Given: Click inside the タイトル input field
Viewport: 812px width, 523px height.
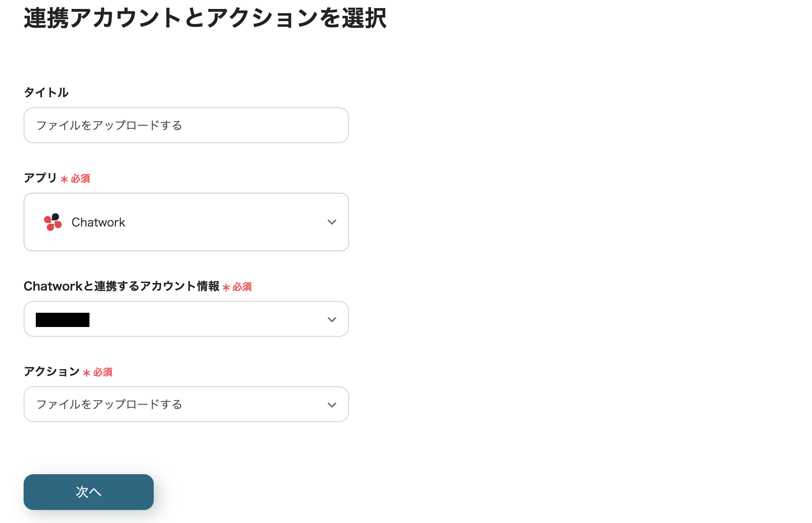Looking at the screenshot, I should click(x=186, y=125).
